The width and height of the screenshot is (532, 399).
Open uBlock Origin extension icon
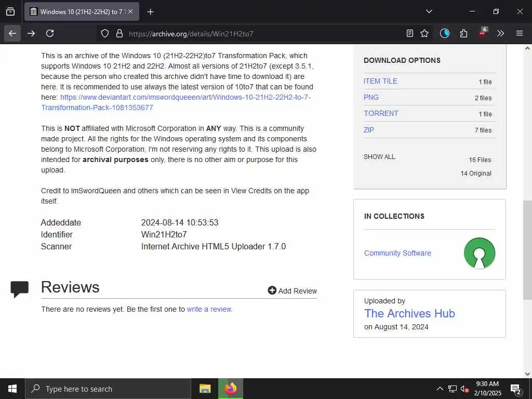pos(483,33)
